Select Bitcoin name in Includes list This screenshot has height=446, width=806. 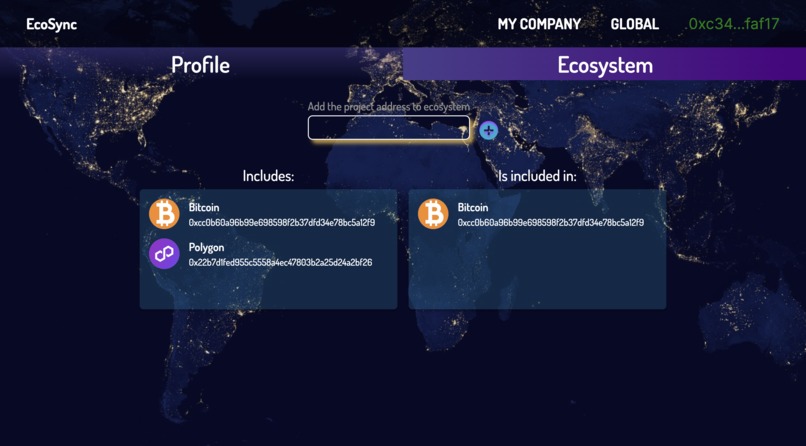pos(204,208)
